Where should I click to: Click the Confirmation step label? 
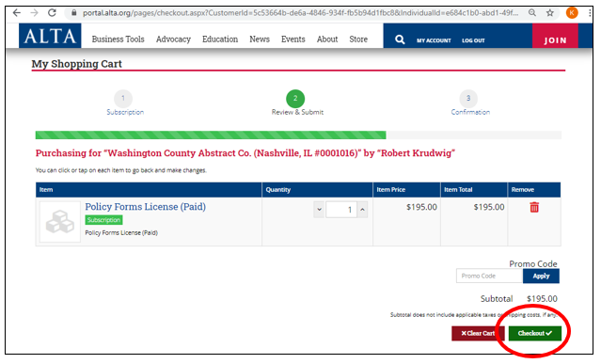(470, 112)
